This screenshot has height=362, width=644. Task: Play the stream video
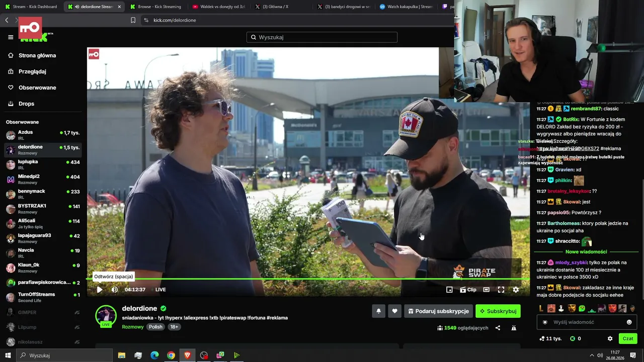(100, 290)
